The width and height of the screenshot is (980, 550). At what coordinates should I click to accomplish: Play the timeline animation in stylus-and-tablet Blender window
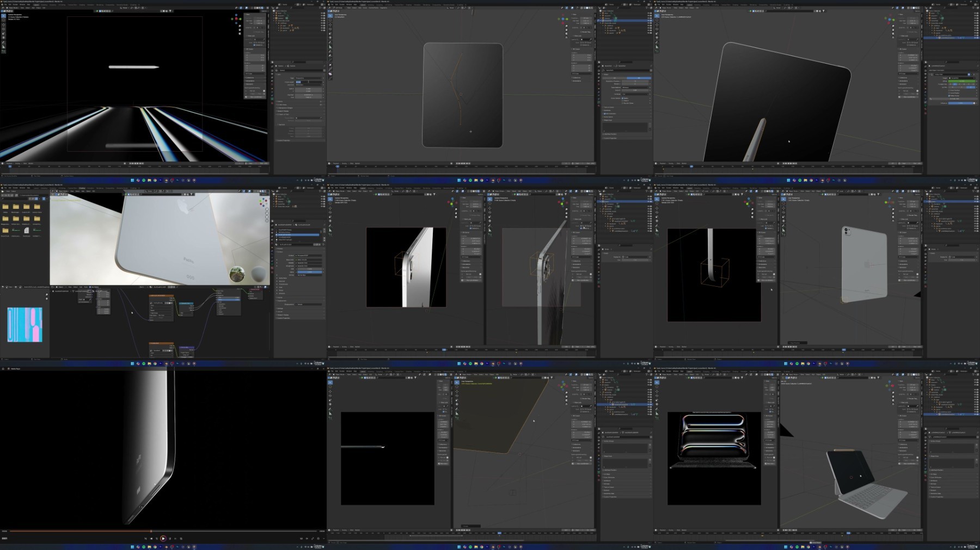[x=791, y=163]
